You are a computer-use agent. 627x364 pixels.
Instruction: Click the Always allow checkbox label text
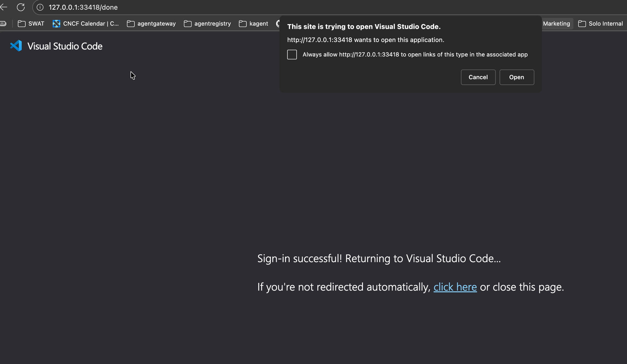click(415, 55)
